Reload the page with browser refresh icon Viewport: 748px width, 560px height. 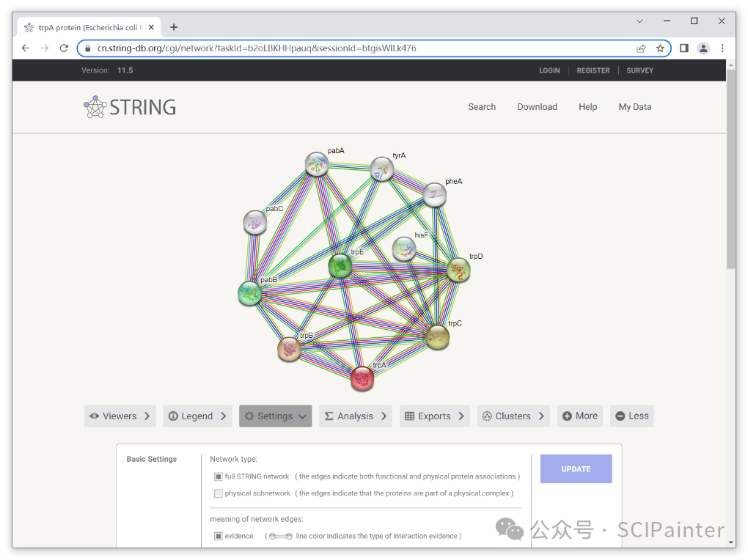(64, 48)
